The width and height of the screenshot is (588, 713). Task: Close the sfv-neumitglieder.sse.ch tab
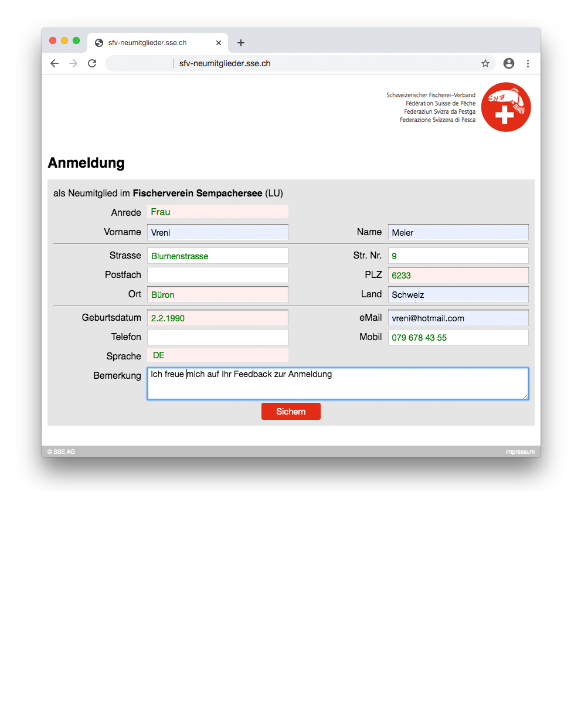click(219, 43)
